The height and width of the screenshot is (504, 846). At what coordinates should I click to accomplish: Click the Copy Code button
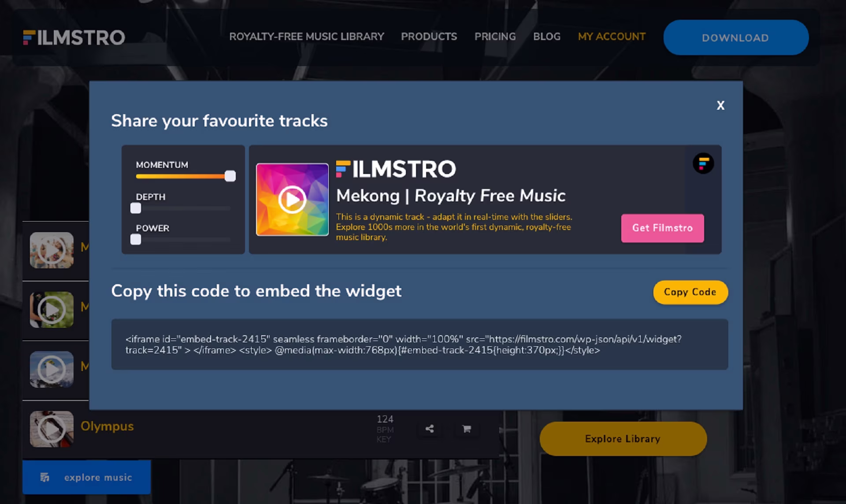click(690, 292)
